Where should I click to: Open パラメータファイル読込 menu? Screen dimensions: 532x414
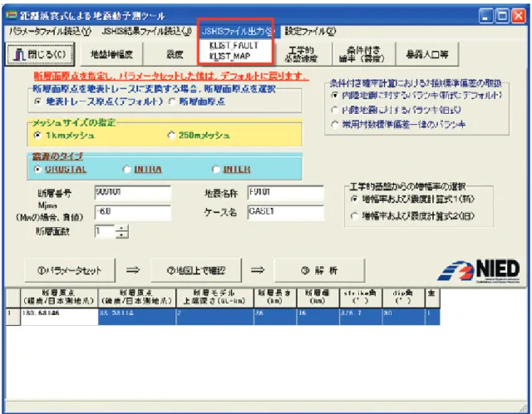(x=50, y=32)
